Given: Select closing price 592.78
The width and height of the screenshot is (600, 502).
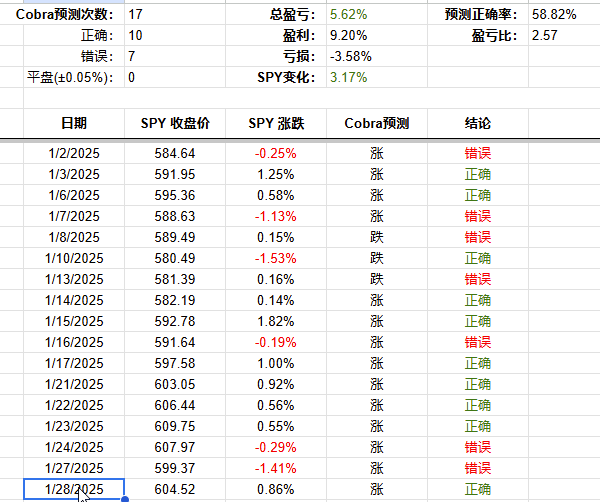Looking at the screenshot, I should pos(175,321).
